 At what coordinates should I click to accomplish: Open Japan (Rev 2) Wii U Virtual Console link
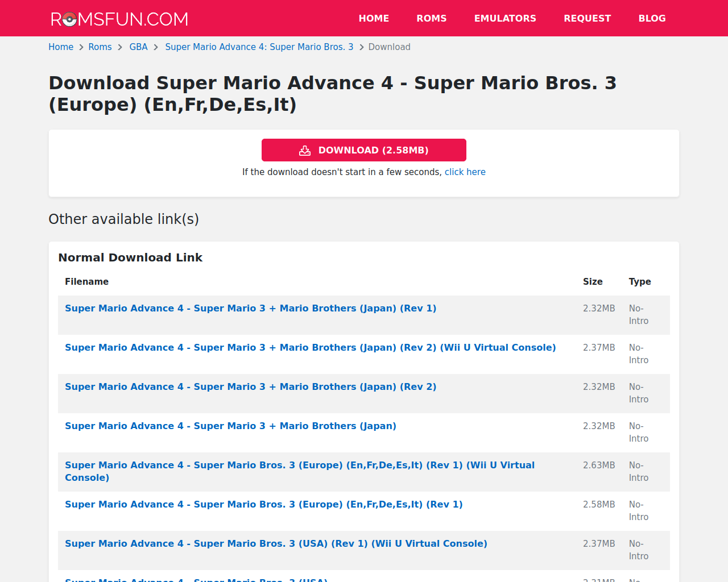[x=310, y=347]
